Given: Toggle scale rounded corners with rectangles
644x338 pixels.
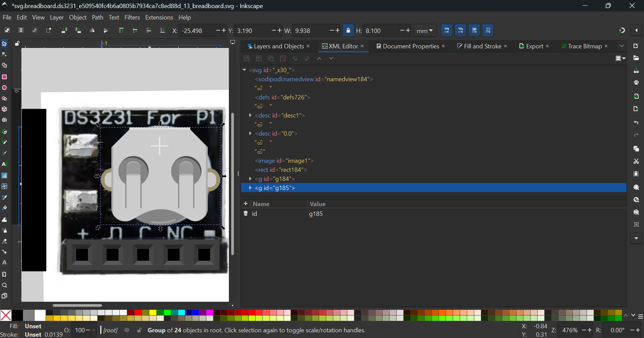Looking at the screenshot, I should 460,31.
